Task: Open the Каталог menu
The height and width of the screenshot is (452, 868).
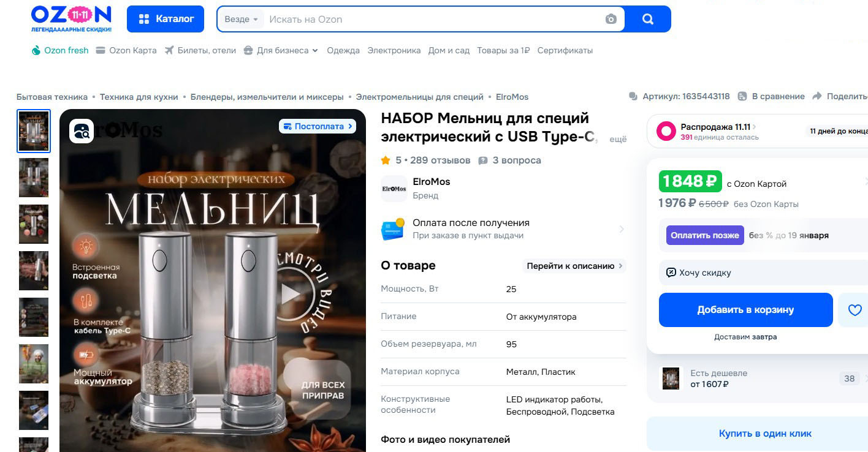Action: 166,19
